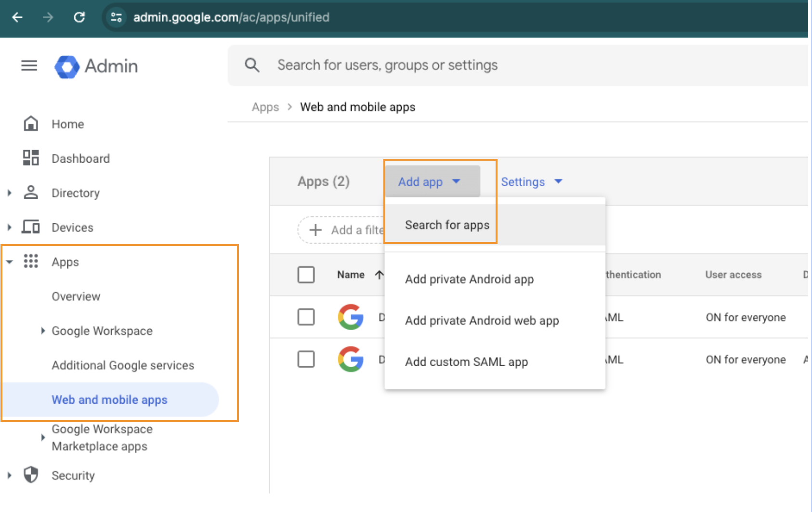The image size is (812, 512).
Task: Open the Settings dropdown
Action: pos(532,182)
